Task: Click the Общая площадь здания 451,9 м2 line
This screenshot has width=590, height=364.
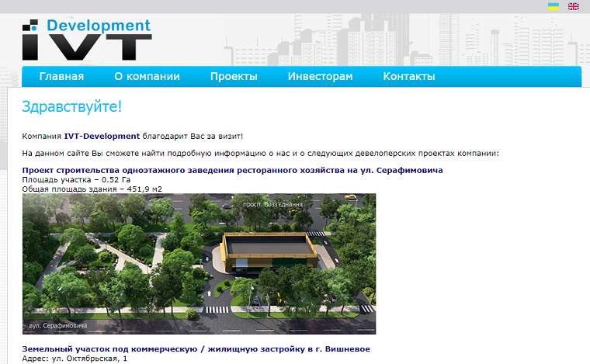Action: pyautogui.click(x=92, y=189)
